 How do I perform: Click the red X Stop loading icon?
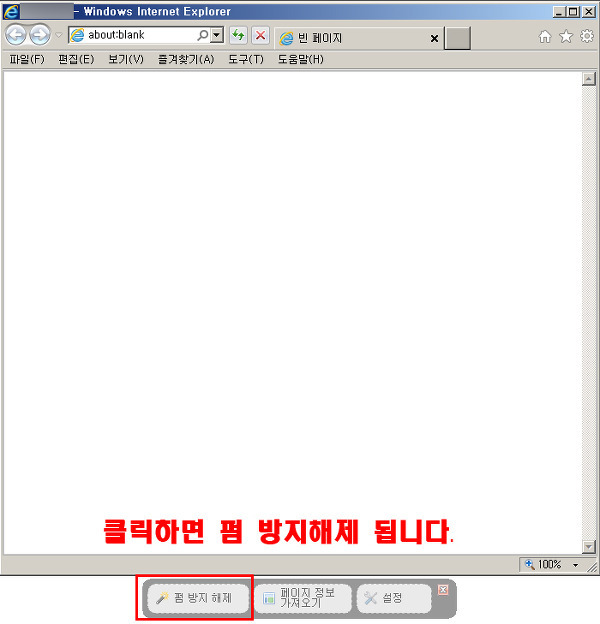[x=261, y=35]
